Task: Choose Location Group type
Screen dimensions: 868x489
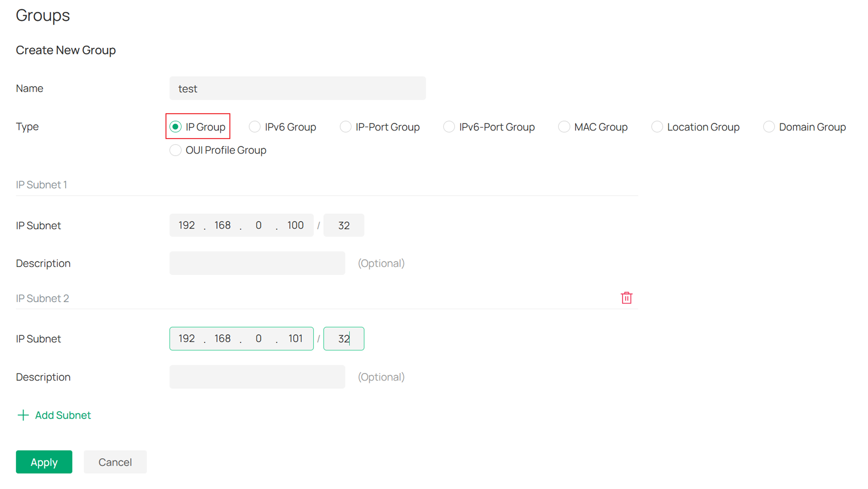Action: [657, 127]
